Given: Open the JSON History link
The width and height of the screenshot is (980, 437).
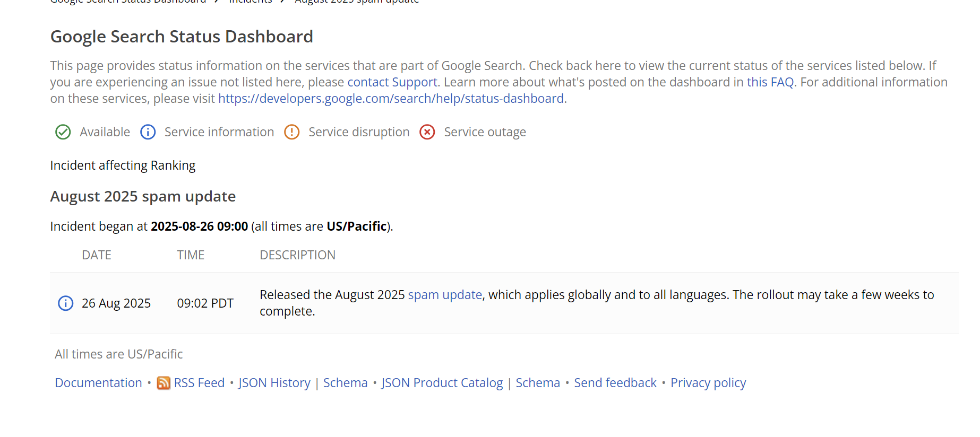Looking at the screenshot, I should point(274,383).
